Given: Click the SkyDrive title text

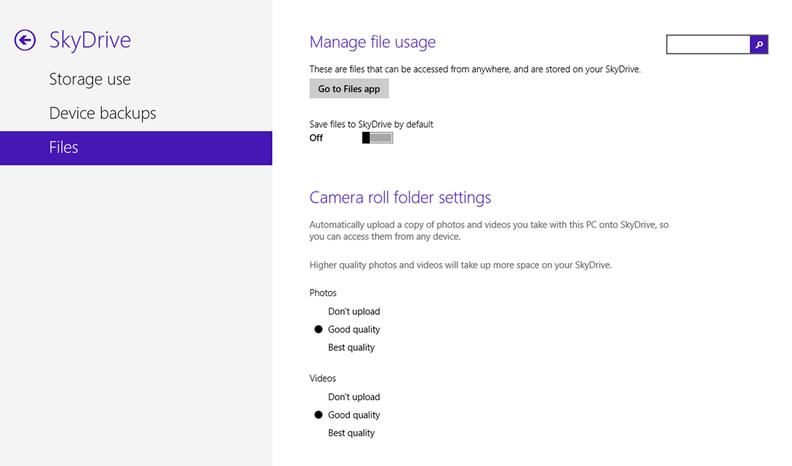Looking at the screenshot, I should tap(90, 40).
